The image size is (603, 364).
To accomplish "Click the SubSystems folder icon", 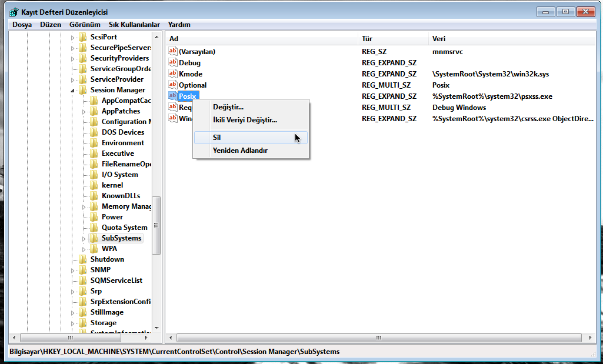I will pos(94,238).
